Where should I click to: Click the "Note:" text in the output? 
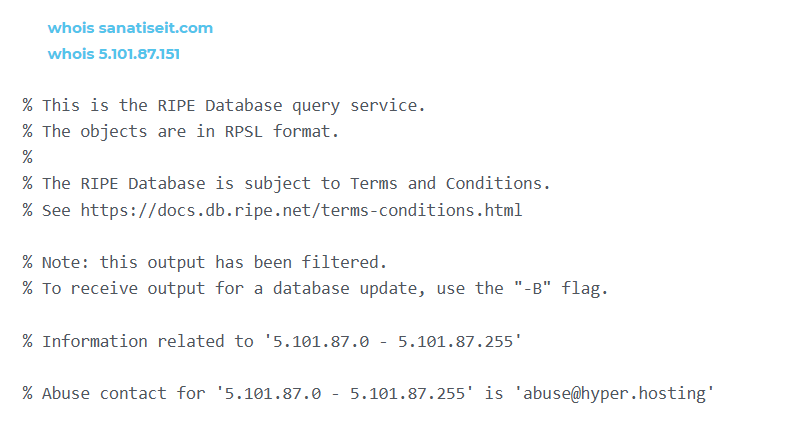(x=66, y=263)
